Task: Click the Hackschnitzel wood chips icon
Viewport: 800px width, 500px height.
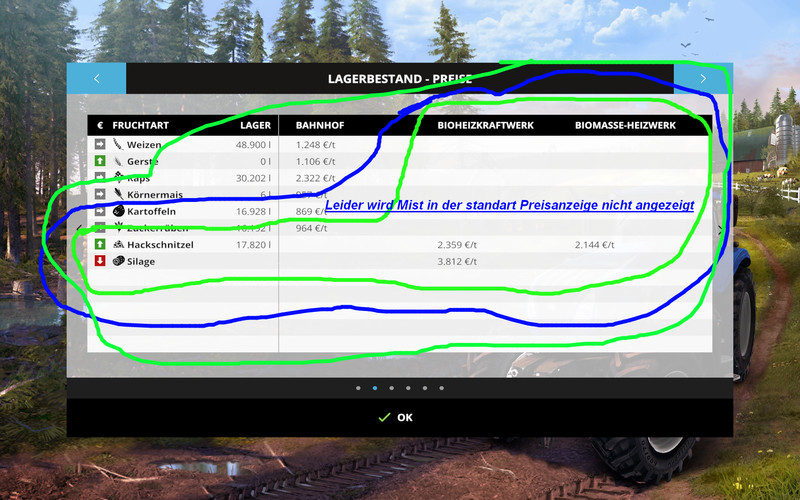Action: pyautogui.click(x=118, y=244)
